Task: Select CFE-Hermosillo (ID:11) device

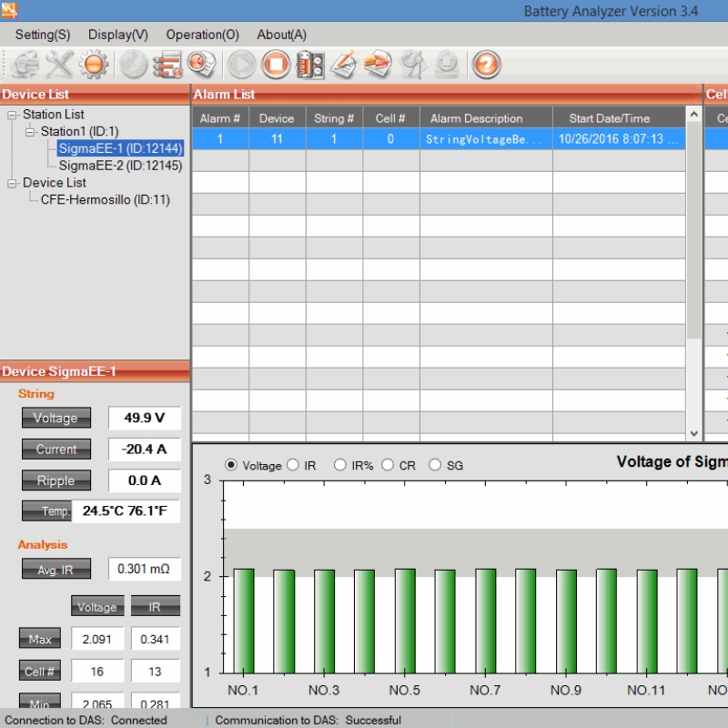Action: coord(106,199)
